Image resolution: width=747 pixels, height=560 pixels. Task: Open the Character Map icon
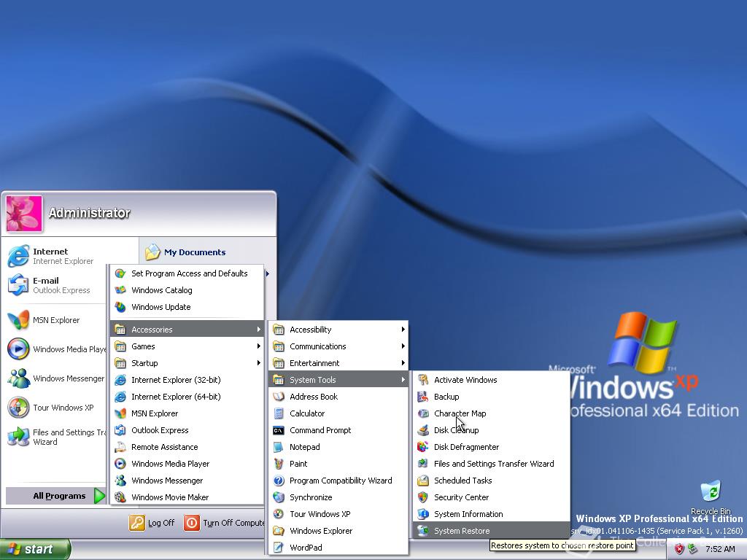[x=422, y=413]
